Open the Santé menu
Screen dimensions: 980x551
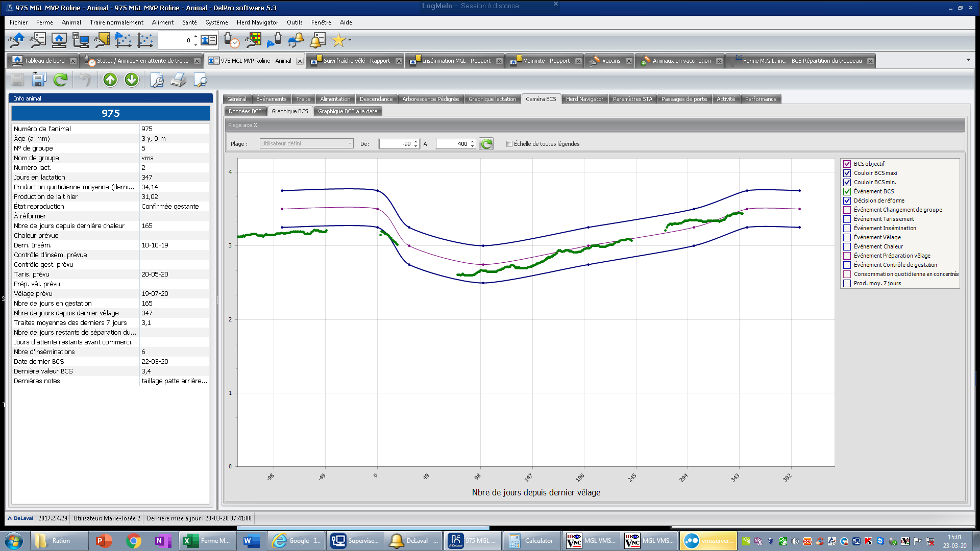(x=189, y=22)
